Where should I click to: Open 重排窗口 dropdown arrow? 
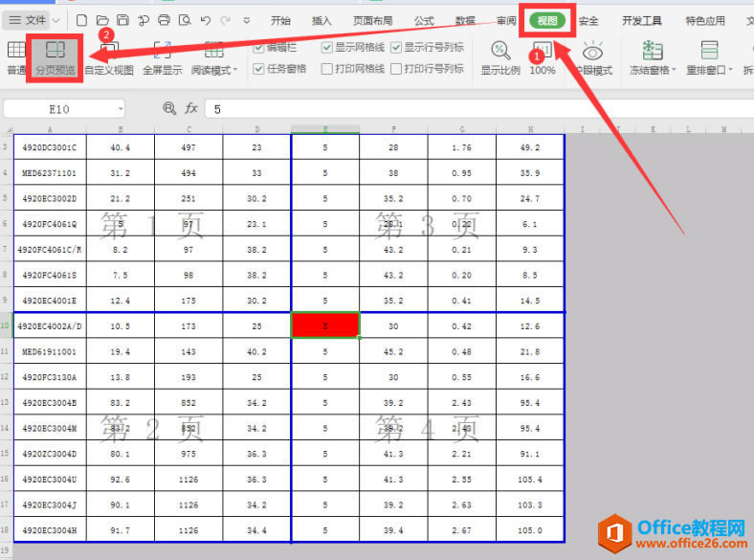click(730, 70)
